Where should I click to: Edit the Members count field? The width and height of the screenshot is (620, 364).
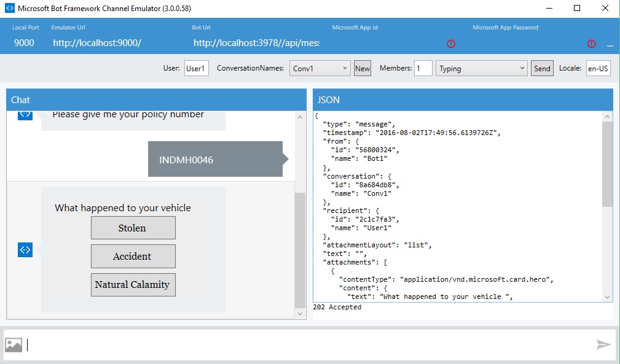click(x=423, y=68)
